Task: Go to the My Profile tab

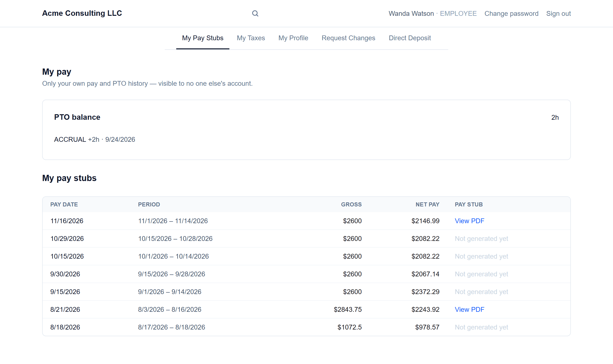Action: click(x=293, y=38)
